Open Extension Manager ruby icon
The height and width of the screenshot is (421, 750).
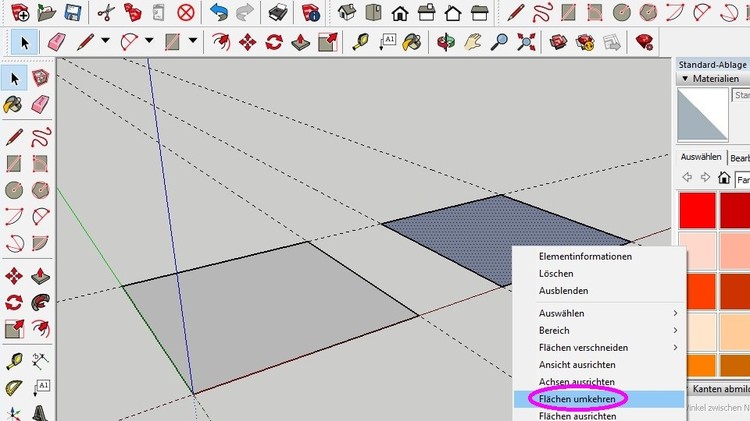click(644, 42)
